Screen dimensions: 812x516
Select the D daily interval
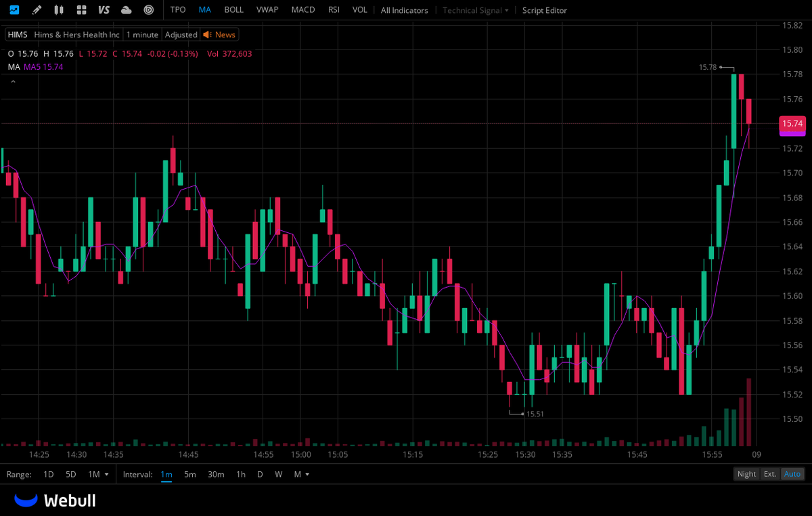click(x=260, y=474)
